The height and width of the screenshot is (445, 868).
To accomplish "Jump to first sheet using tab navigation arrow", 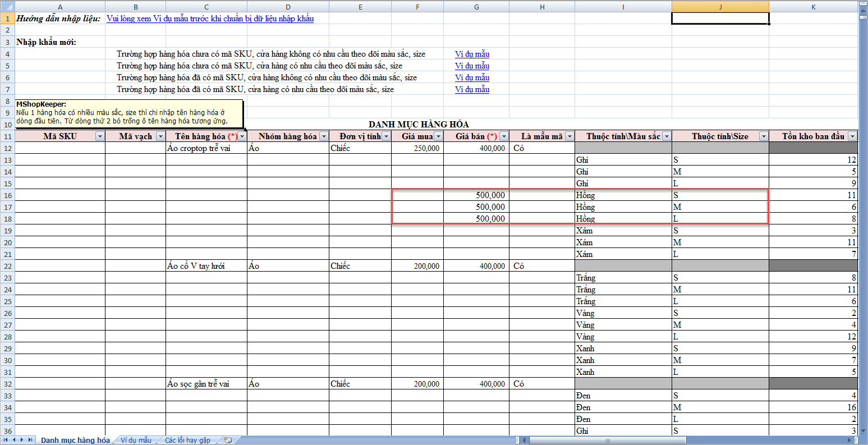I will 7,440.
